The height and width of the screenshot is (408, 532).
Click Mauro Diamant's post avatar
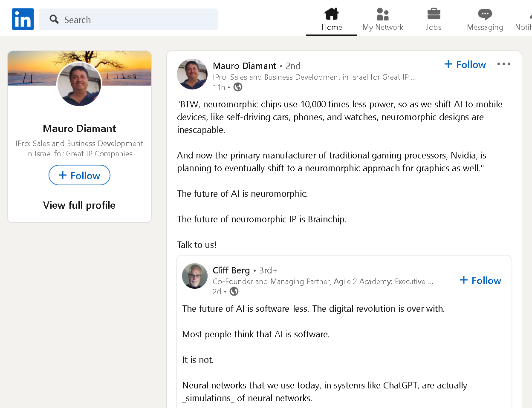192,74
